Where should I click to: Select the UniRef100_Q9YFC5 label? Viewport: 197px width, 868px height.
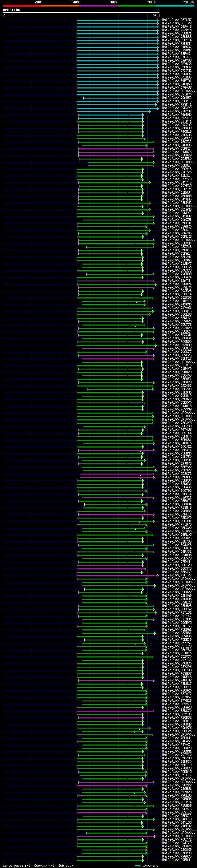pyautogui.click(x=177, y=186)
